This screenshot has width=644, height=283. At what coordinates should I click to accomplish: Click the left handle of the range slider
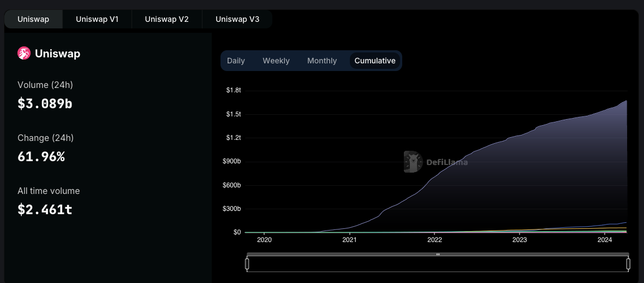point(247,264)
